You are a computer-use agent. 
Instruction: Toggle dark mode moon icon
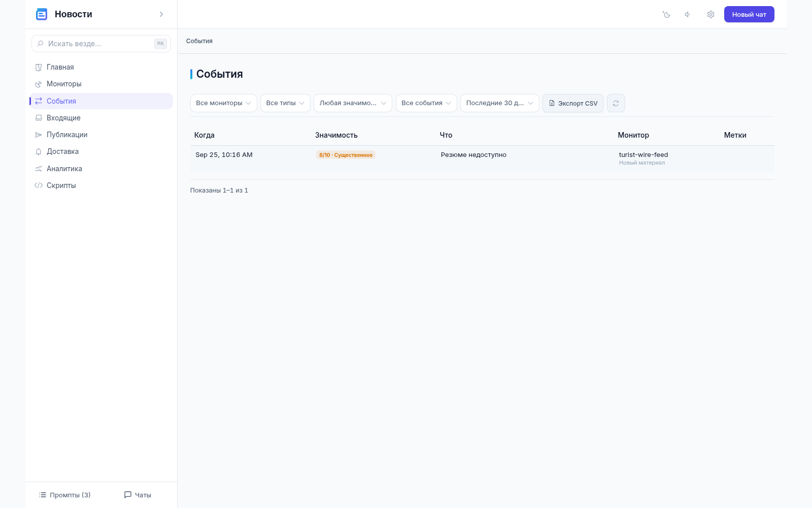(x=666, y=15)
